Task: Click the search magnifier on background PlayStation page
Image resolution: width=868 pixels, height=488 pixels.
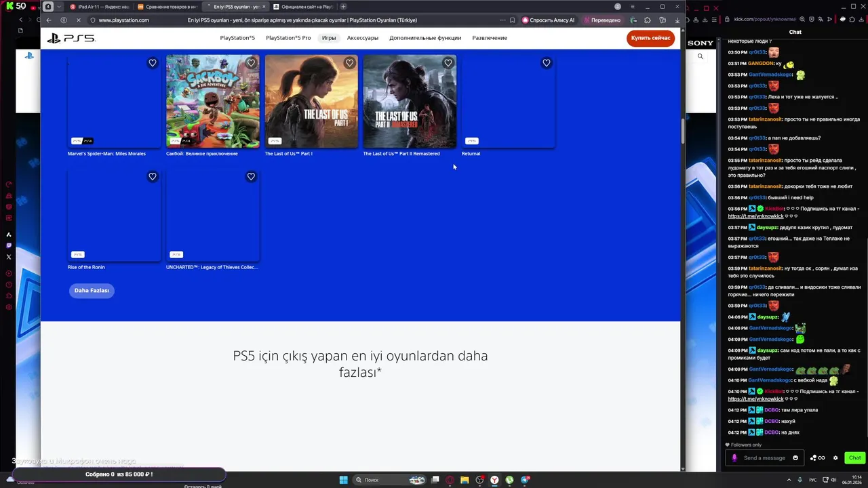Action: 701,56
